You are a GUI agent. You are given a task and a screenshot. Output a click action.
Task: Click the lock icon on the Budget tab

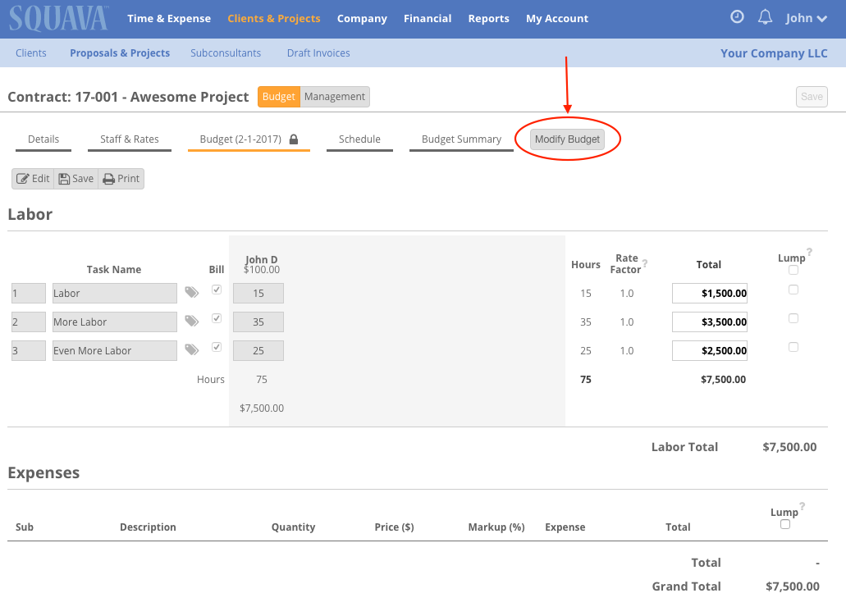pyautogui.click(x=294, y=138)
